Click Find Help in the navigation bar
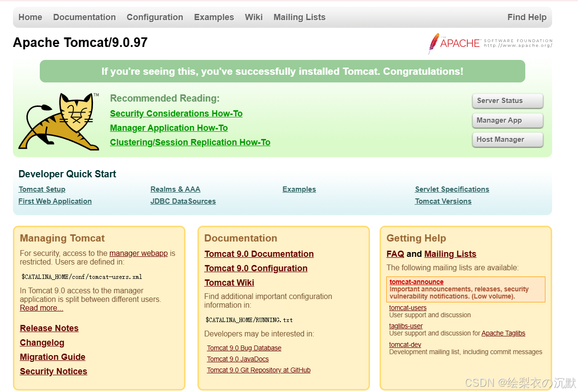Image resolution: width=578 pixels, height=392 pixels. pos(527,17)
